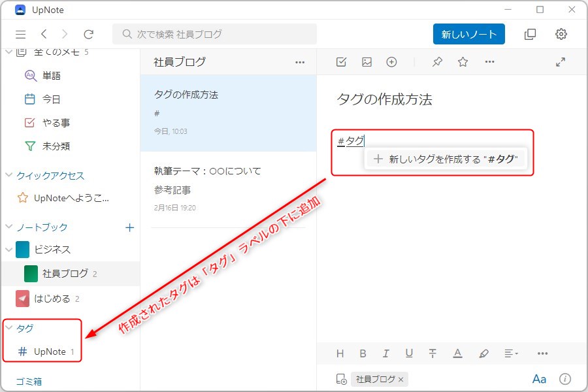Show note info with the i icon
This screenshot has width=588, height=392.
click(565, 379)
